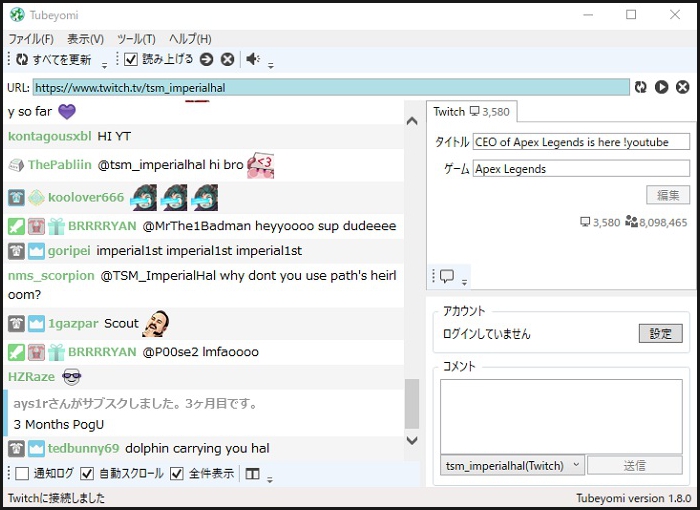Click the sword moderator badge on BRRRRYAN lmfaoooo row
This screenshot has width=700, height=510.
click(x=16, y=352)
